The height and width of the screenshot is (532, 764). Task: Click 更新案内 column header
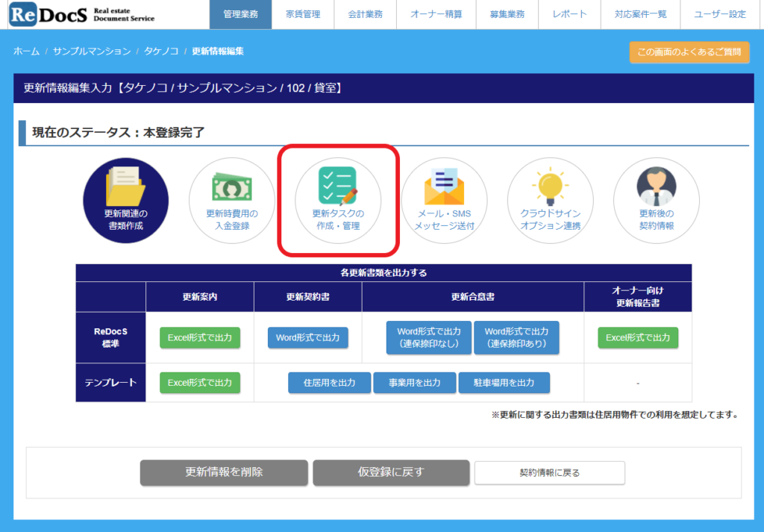point(200,297)
